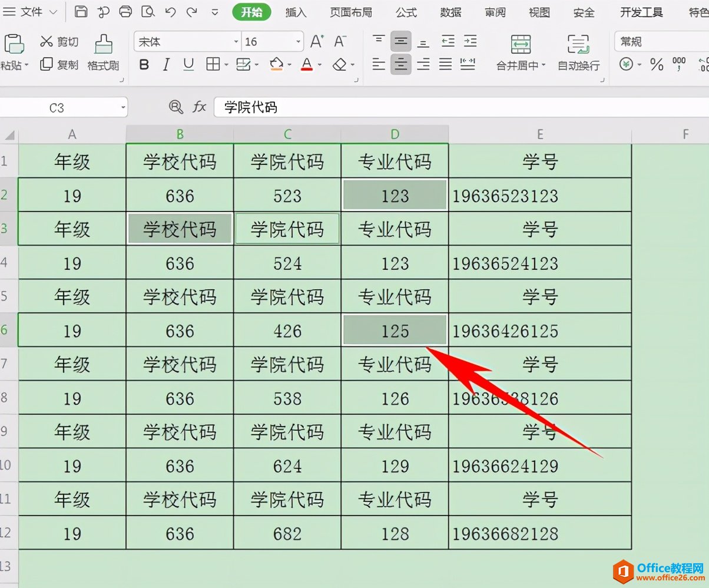
Task: Click the Undo arrow icon
Action: click(170, 12)
